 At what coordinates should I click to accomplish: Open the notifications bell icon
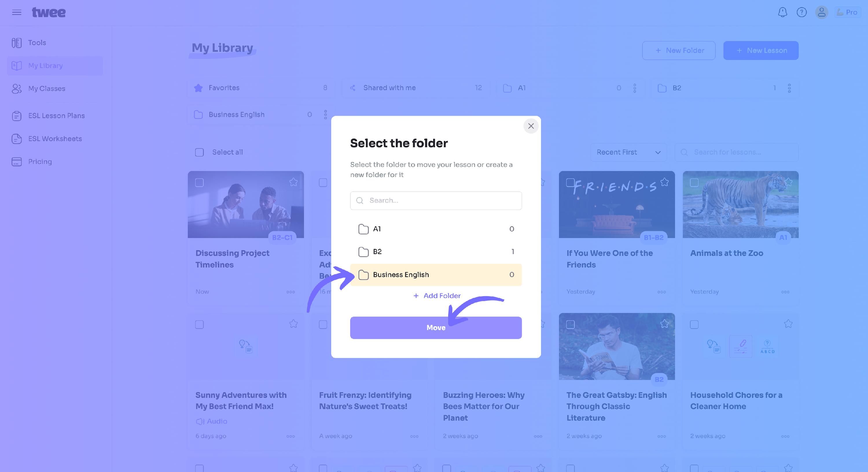click(782, 12)
